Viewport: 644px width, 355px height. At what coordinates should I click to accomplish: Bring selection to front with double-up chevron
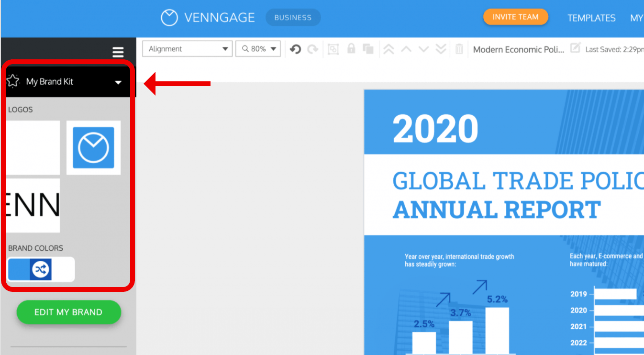tap(389, 49)
